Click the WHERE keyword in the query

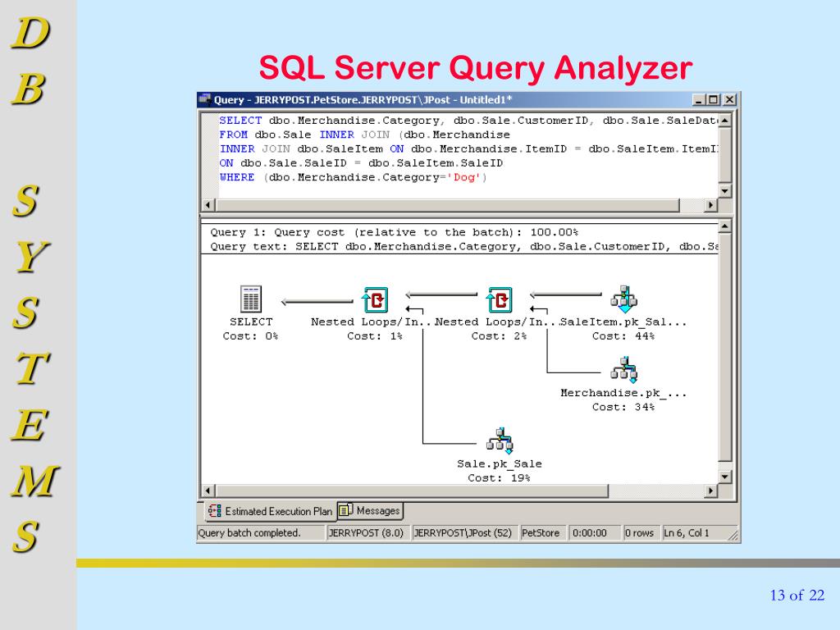[x=237, y=177]
